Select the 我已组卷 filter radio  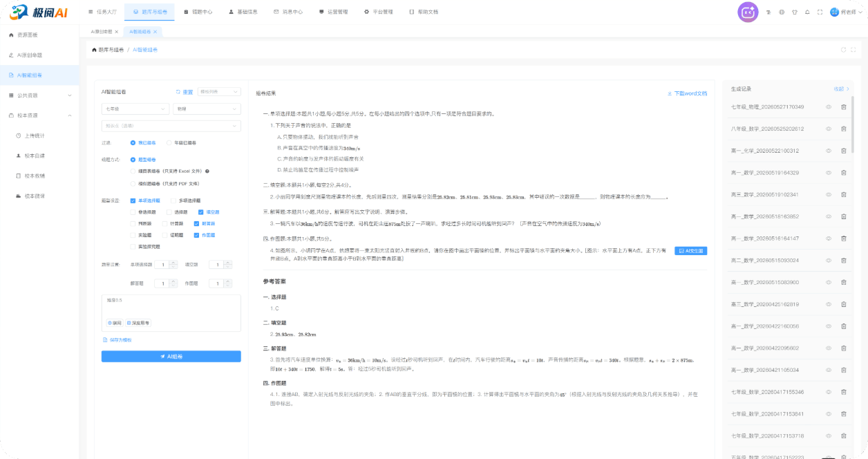(x=133, y=142)
